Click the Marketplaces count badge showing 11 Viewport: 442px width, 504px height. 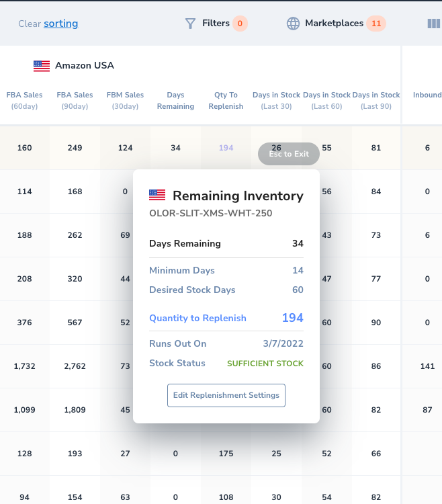click(376, 24)
